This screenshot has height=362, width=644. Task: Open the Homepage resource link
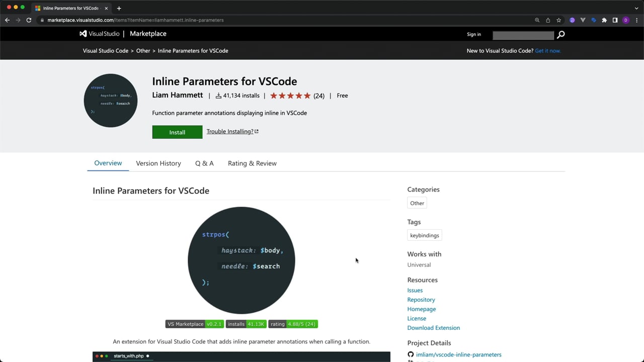422,309
